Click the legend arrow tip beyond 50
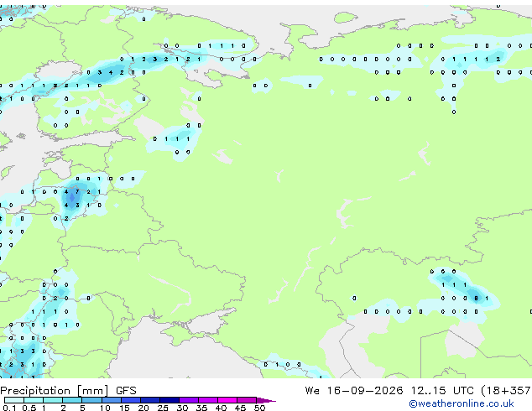532x411 pixels. tap(268, 400)
